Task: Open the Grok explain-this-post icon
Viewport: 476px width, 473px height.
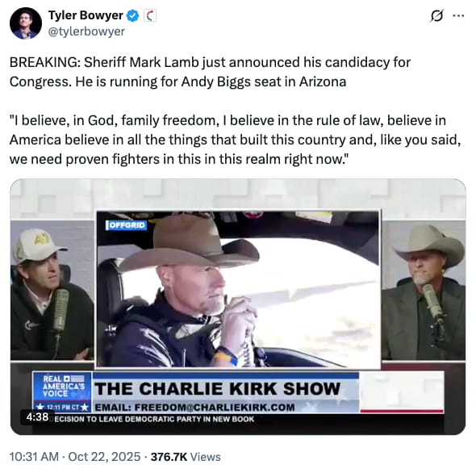Action: pos(436,15)
